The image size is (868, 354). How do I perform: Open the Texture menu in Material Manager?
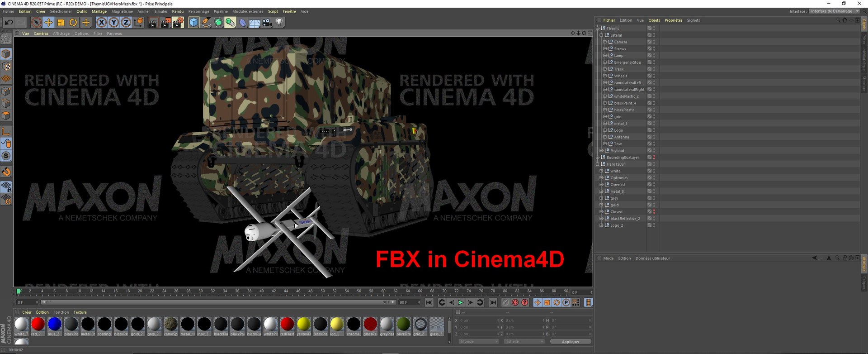pos(80,312)
